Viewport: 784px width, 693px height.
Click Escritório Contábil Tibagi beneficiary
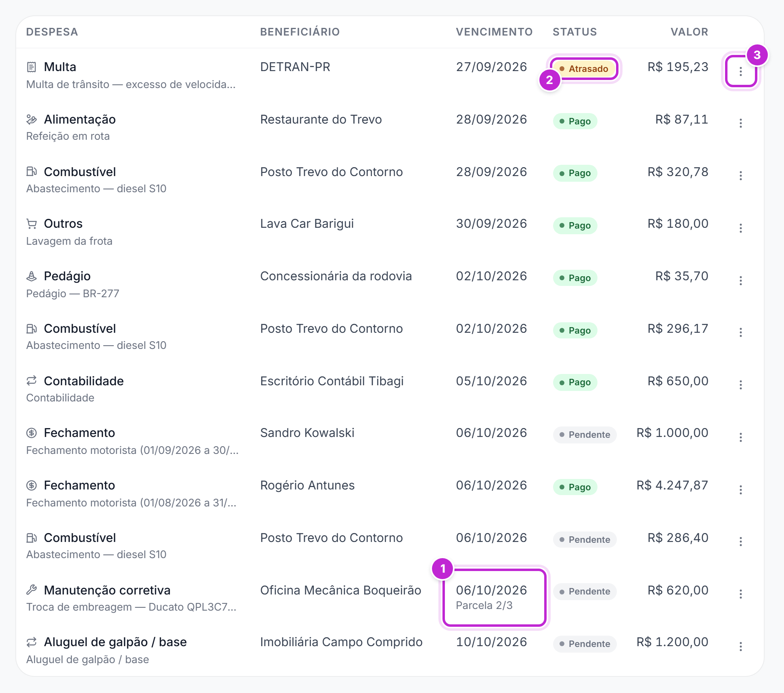point(332,381)
